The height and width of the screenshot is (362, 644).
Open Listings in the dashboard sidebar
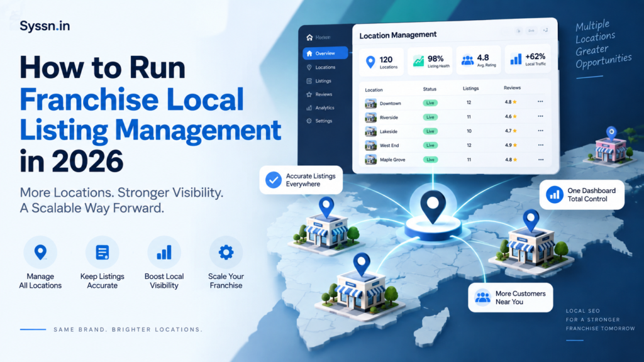point(319,81)
